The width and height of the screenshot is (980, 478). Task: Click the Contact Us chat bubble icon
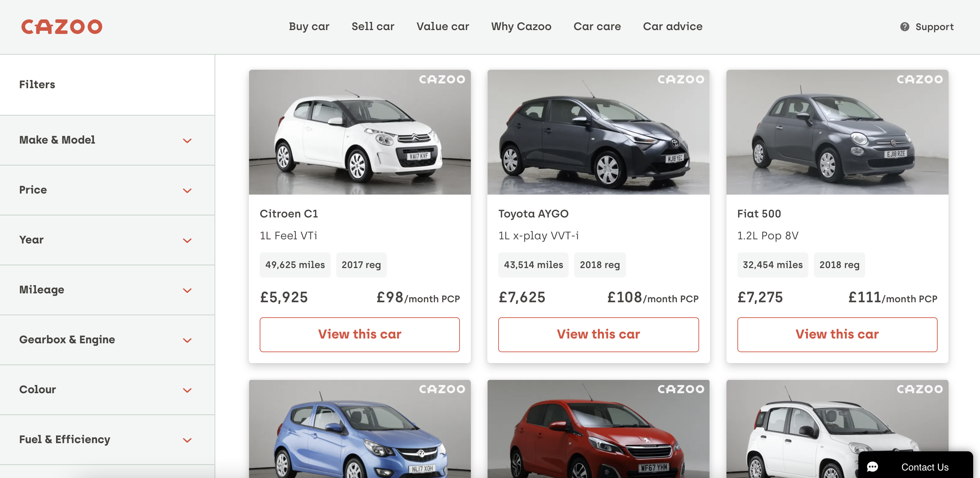(x=872, y=467)
